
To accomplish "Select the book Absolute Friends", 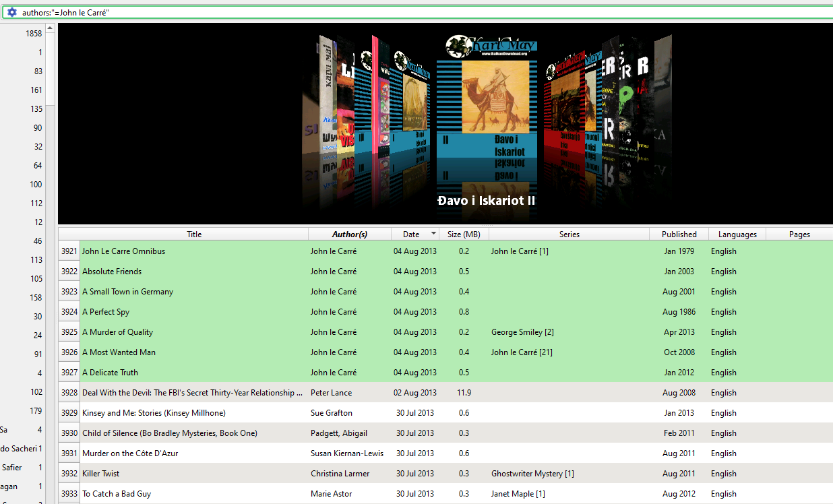I will [x=112, y=272].
